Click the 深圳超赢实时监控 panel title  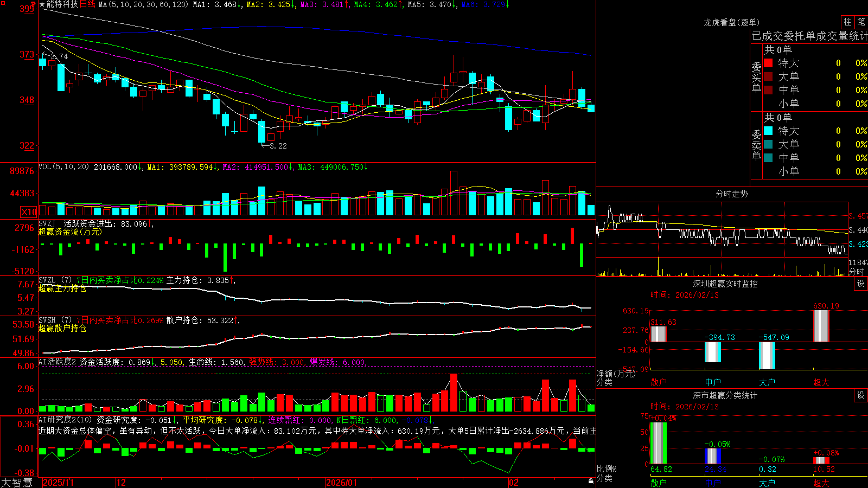[725, 284]
